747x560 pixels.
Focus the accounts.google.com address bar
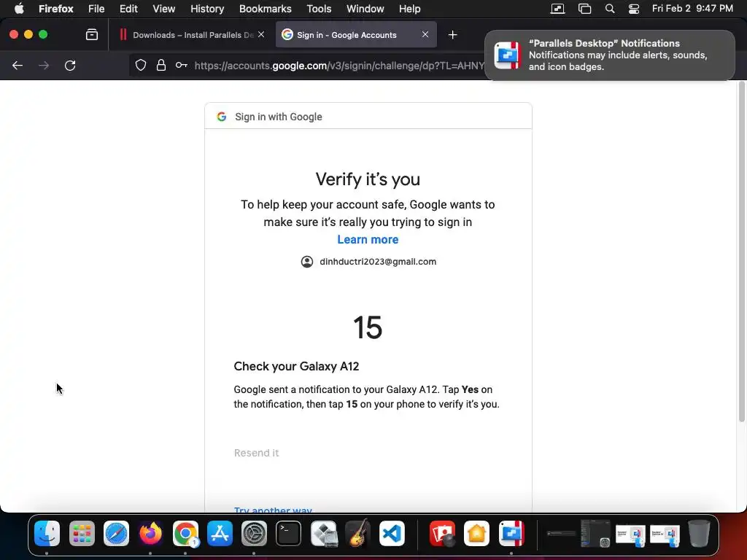point(338,66)
